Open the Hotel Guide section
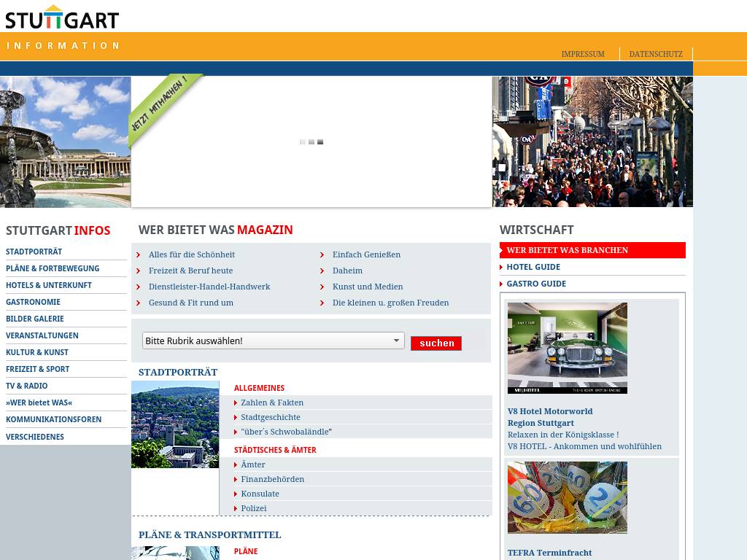This screenshot has height=560, width=747. [x=533, y=267]
